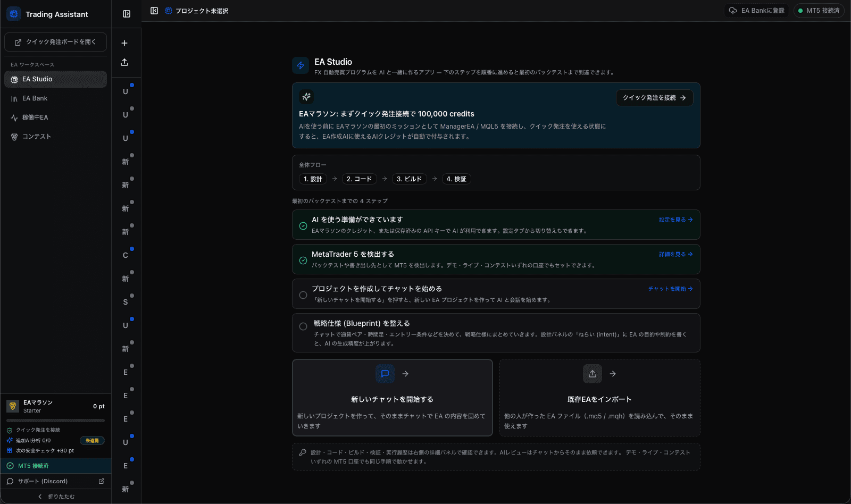Open 稼働中EA in the sidebar

[55, 117]
